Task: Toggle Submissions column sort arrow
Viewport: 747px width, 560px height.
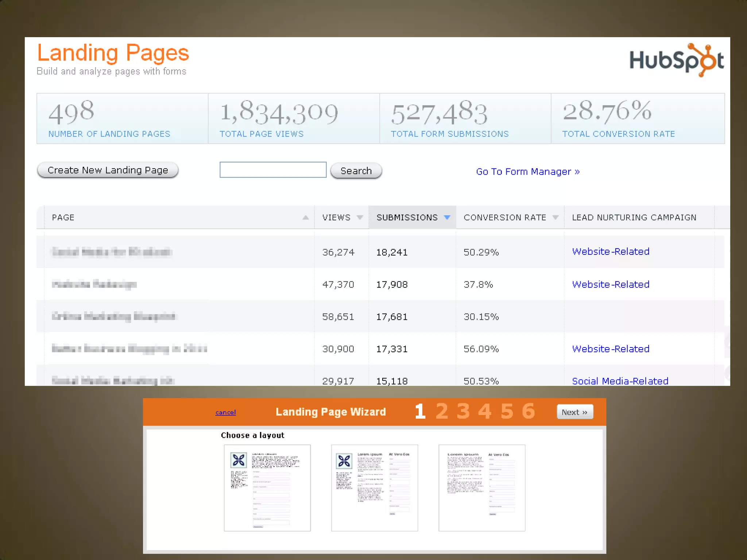Action: (x=447, y=218)
